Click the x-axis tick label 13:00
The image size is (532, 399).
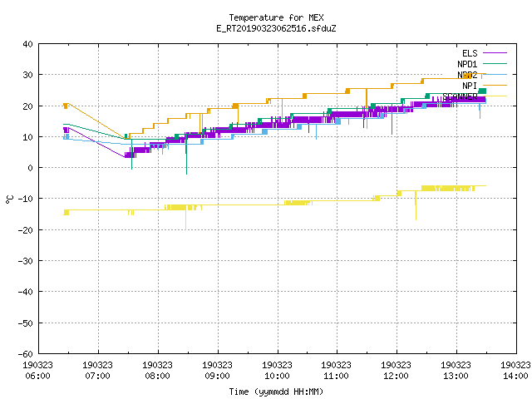click(456, 376)
